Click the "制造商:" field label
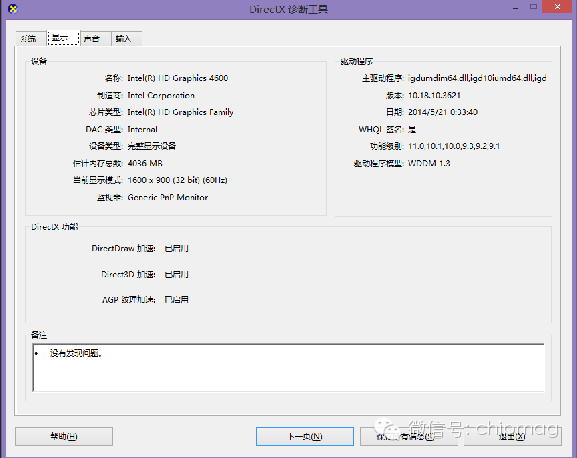The image size is (577, 458). pos(109,95)
